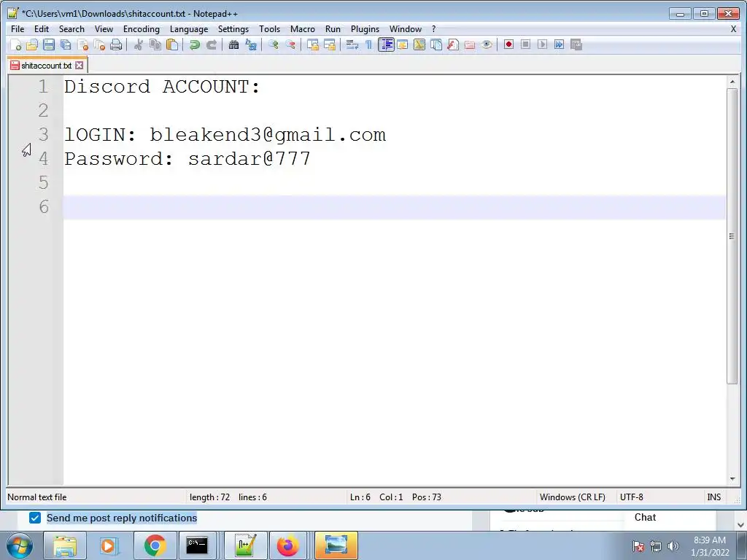Open the File menu
The height and width of the screenshot is (560, 747).
click(x=18, y=29)
